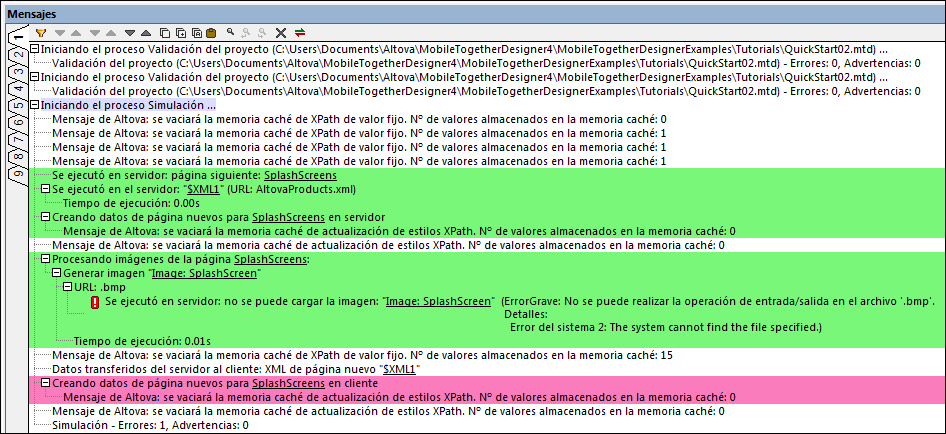This screenshot has height=434, width=946.
Task: Collapse the Iniciando el proceso Simulación node
Action: [36, 104]
